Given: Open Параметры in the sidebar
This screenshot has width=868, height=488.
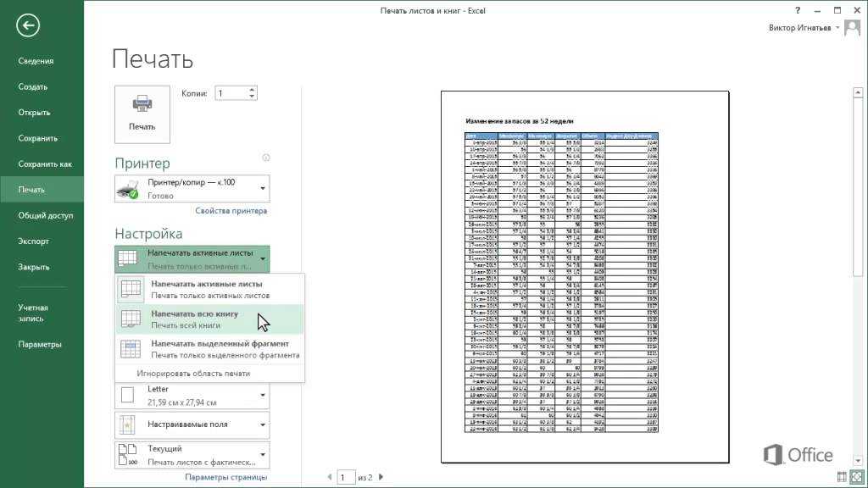Looking at the screenshot, I should click(40, 344).
